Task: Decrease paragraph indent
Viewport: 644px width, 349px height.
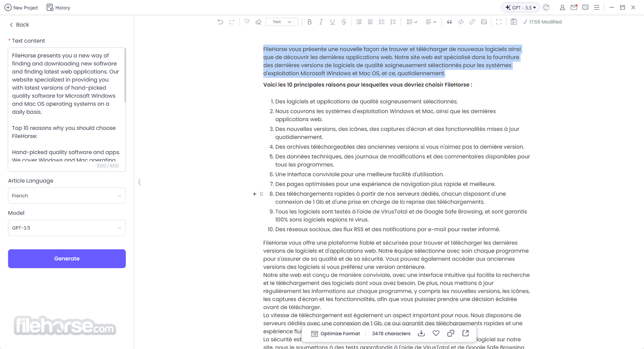Action: point(359,22)
